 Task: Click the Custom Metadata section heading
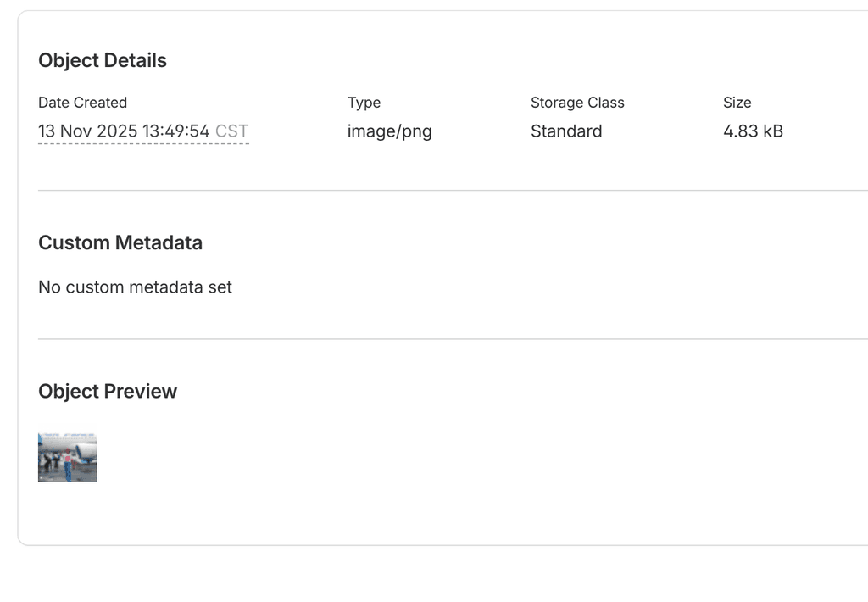120,242
